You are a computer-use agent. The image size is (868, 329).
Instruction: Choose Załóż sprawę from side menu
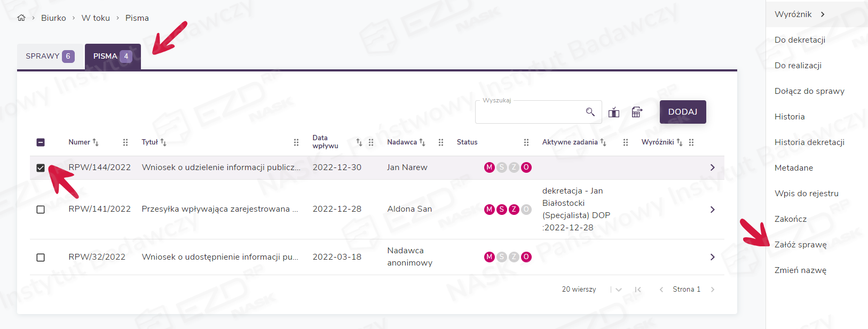pyautogui.click(x=800, y=245)
